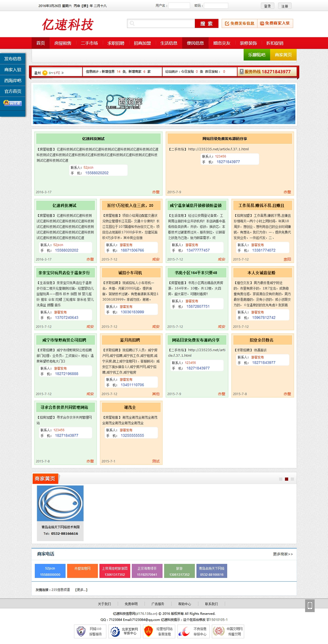Click the QQ 交谈 icon in sidebar
The image size is (328, 644).
(x=13, y=103)
